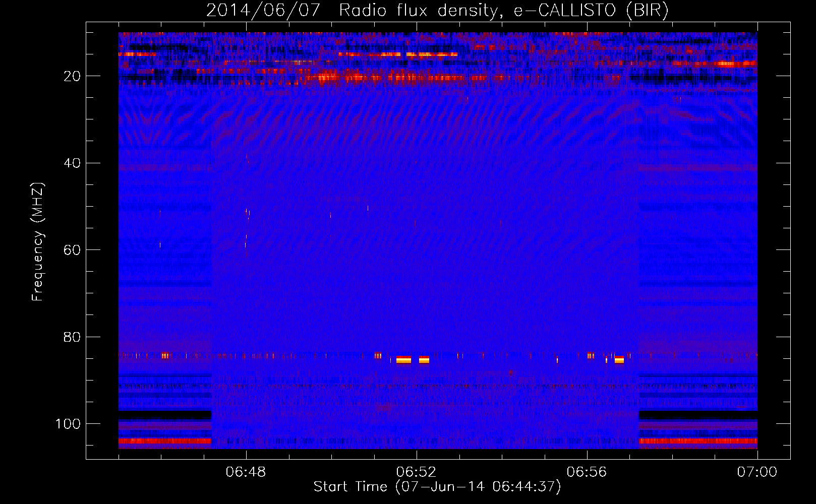Click the 06:52 time tick label
Image resolution: width=816 pixels, height=504 pixels.
[x=417, y=472]
